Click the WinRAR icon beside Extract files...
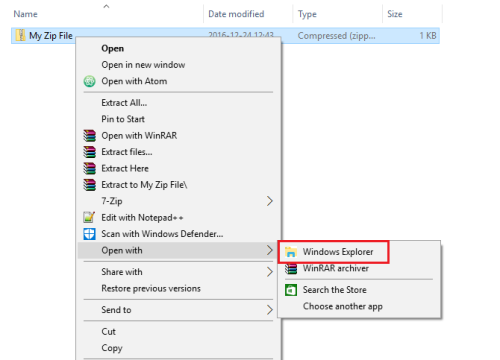 (x=89, y=152)
